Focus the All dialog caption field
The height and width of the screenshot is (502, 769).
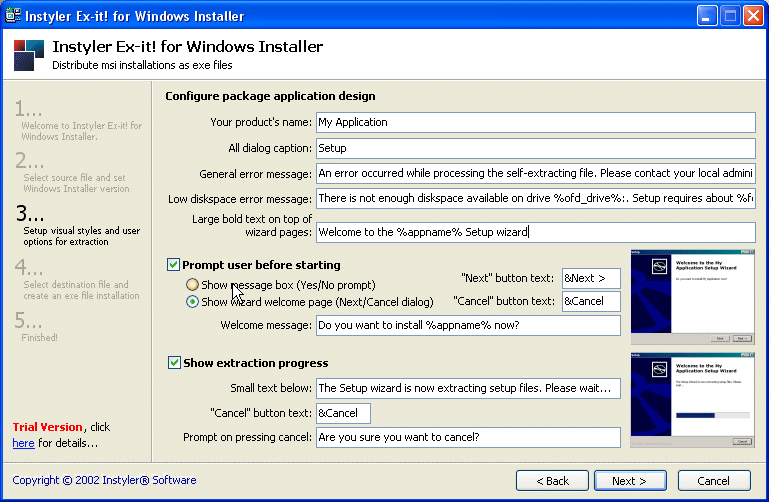pyautogui.click(x=535, y=148)
